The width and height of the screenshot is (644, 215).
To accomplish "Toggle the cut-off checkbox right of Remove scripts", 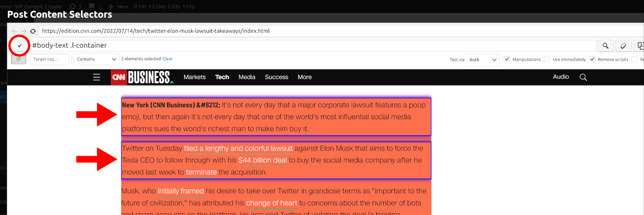I will 635,59.
